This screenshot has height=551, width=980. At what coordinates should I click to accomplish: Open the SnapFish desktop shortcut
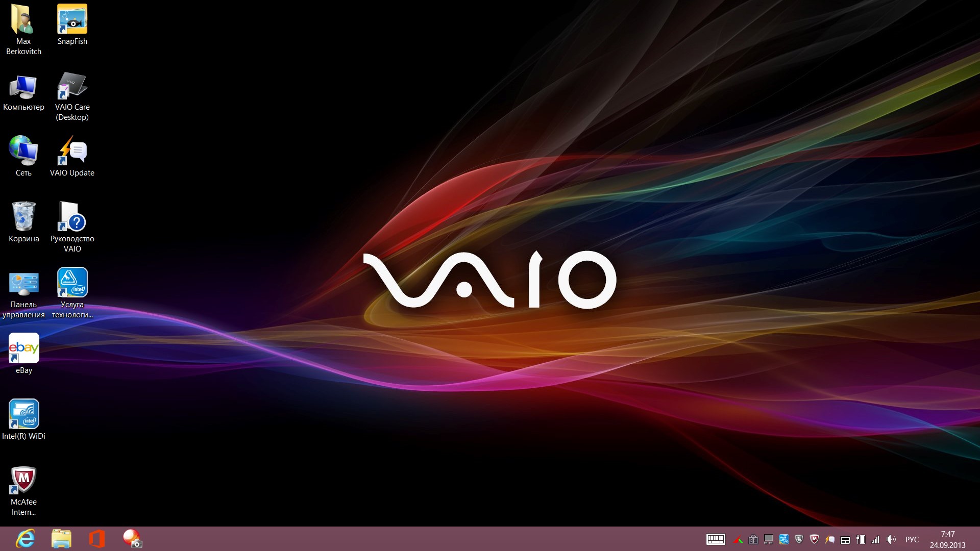[x=72, y=20]
